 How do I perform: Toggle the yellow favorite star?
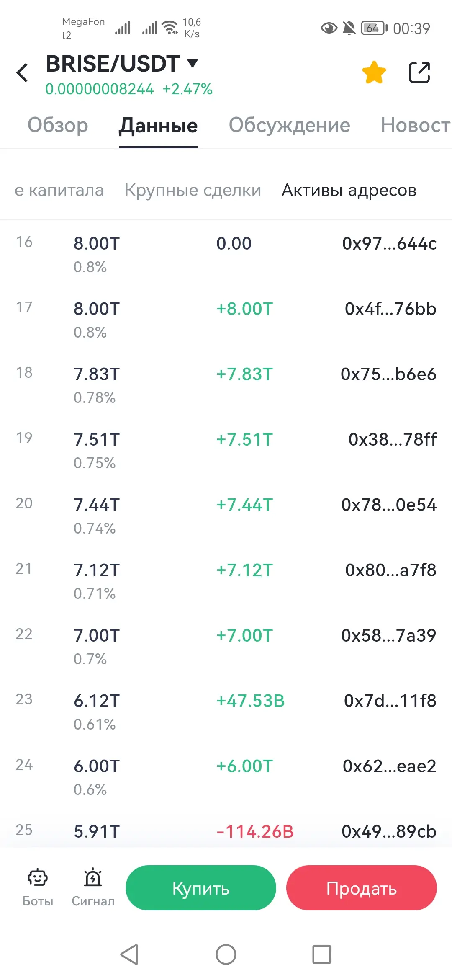[x=374, y=72]
